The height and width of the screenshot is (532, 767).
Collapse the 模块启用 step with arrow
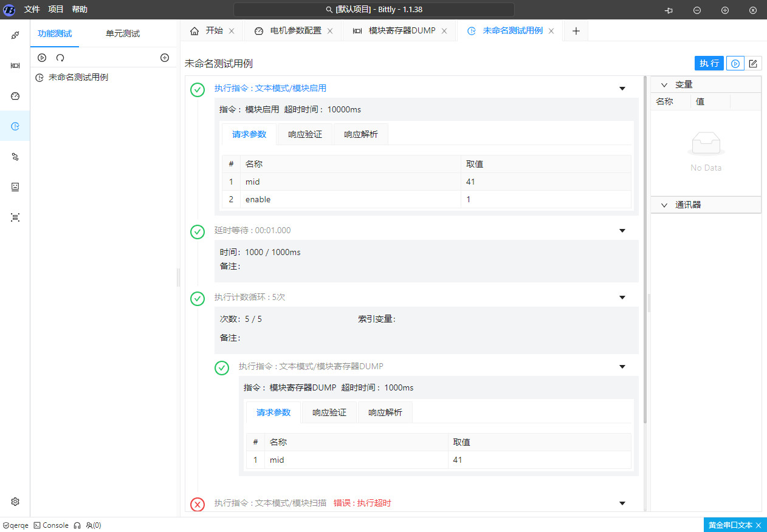(x=622, y=89)
